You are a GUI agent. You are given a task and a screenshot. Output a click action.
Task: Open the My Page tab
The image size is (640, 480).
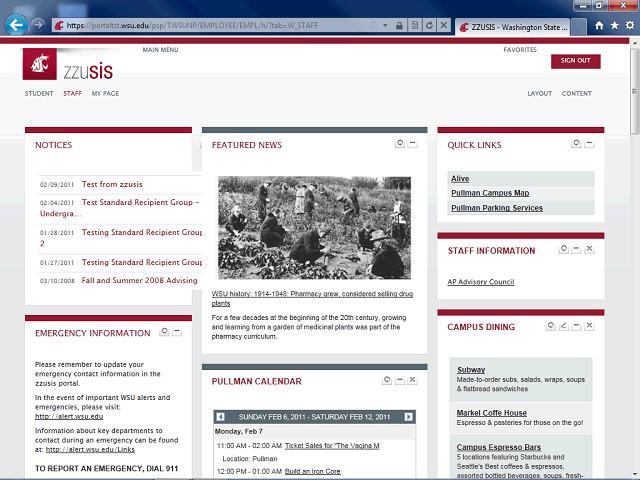[x=105, y=93]
